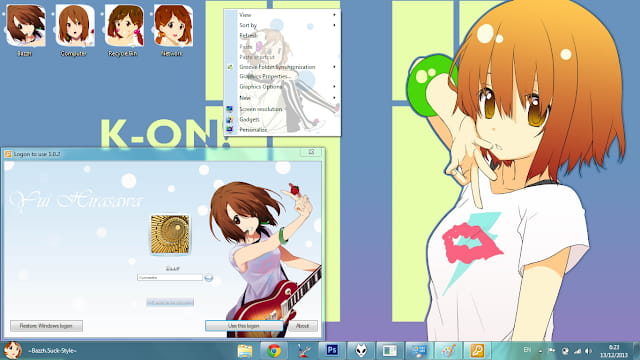Click the password input field

coord(170,278)
